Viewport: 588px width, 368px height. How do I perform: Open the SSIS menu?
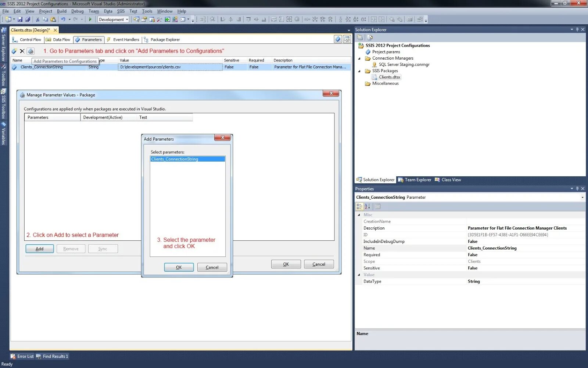pos(121,11)
